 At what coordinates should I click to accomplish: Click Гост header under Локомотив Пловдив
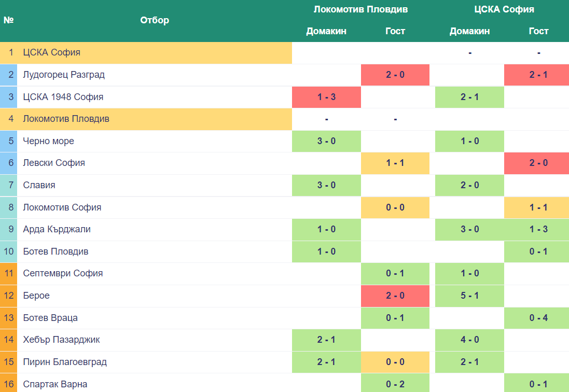pyautogui.click(x=395, y=31)
